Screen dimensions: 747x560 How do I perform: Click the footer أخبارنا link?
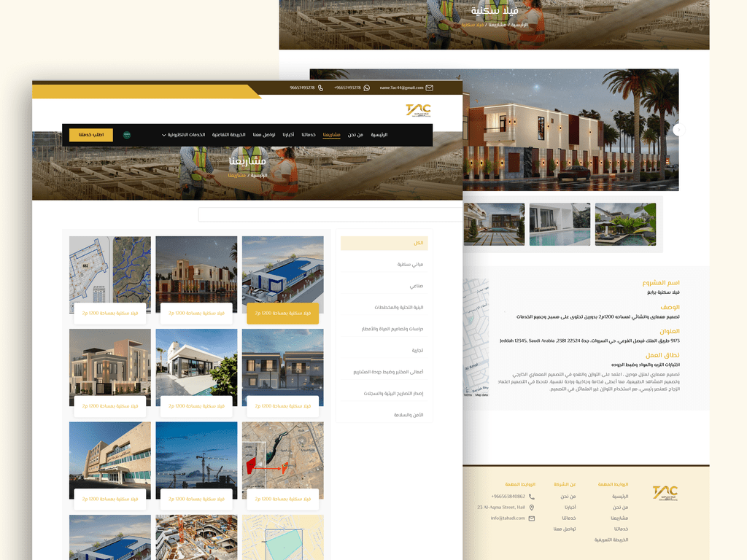[570, 507]
